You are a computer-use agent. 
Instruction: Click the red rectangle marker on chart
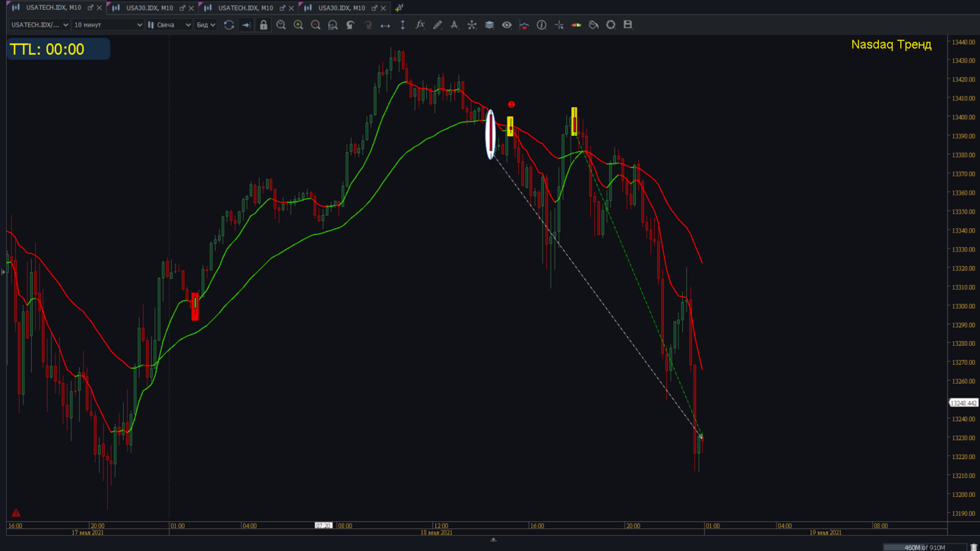pyautogui.click(x=195, y=306)
